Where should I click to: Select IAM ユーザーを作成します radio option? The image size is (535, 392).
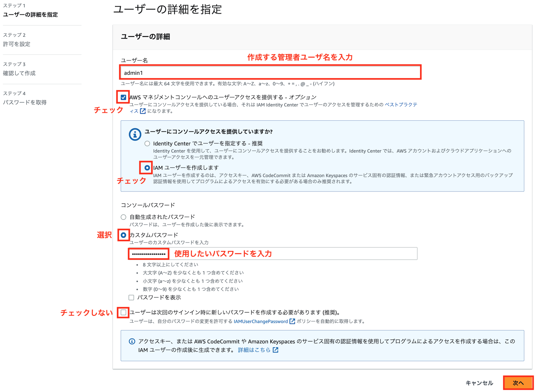coord(147,168)
